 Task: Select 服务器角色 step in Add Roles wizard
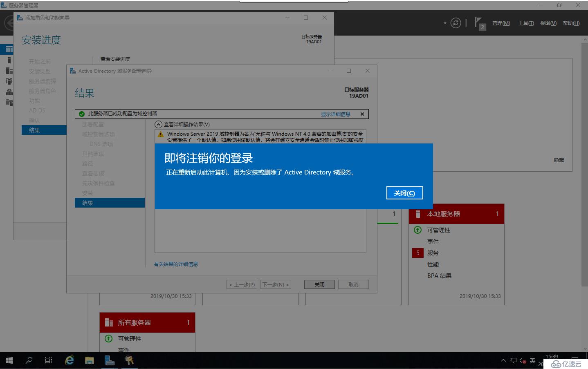[42, 91]
